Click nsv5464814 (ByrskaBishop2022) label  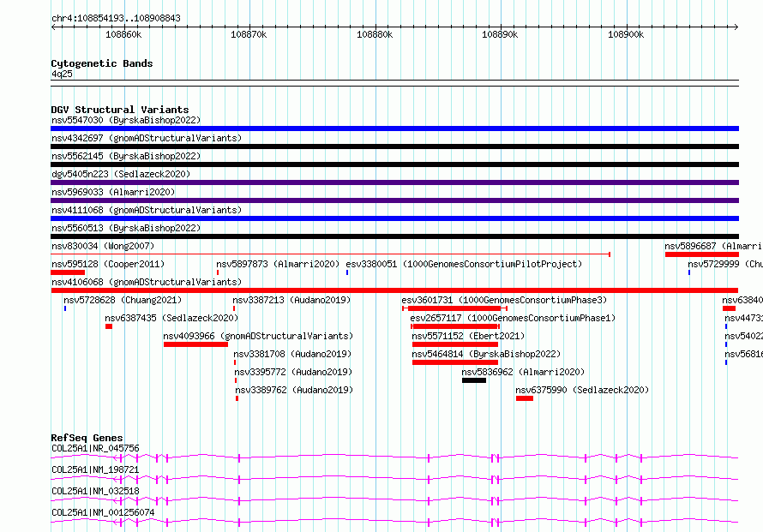[x=486, y=354]
